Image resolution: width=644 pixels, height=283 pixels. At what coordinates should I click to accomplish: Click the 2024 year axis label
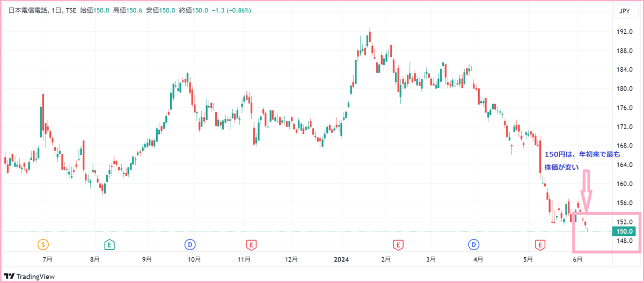(341, 260)
